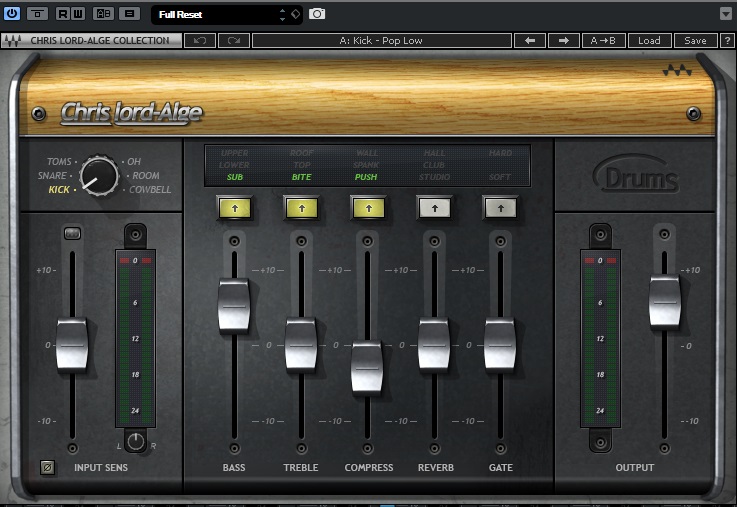Toggle the BASS mode arrow button
Viewport: 737px width, 507px height.
coord(235,208)
